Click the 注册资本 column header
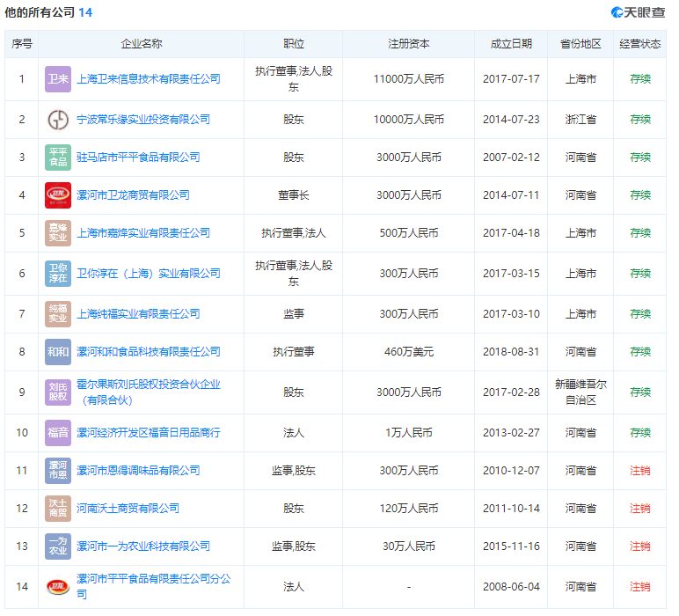The height and width of the screenshot is (616, 679). [x=409, y=44]
